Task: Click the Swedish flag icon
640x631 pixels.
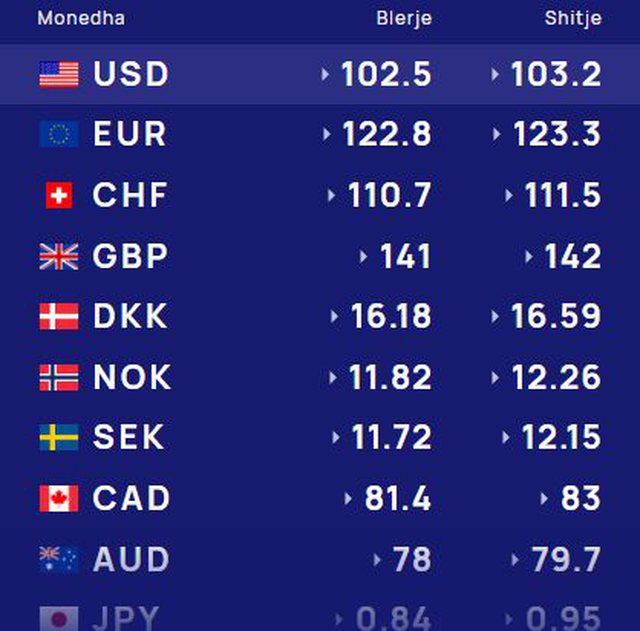Action: pyautogui.click(x=59, y=438)
